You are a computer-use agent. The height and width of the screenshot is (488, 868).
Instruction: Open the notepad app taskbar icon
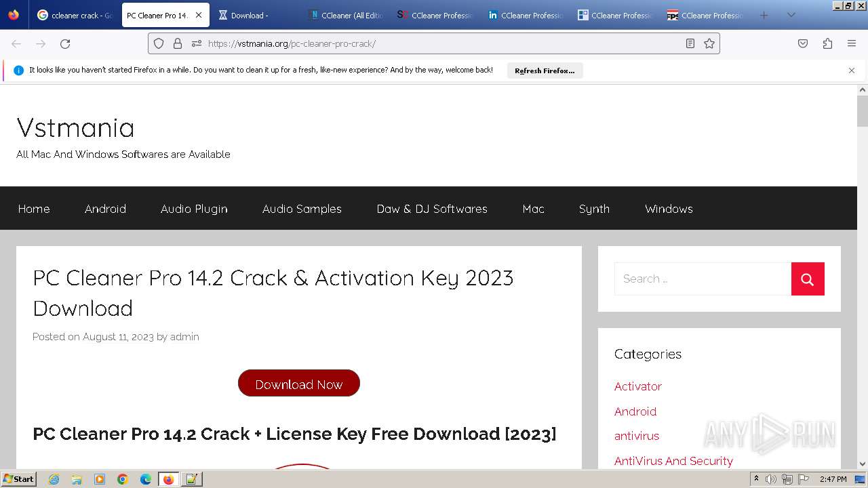tap(191, 479)
